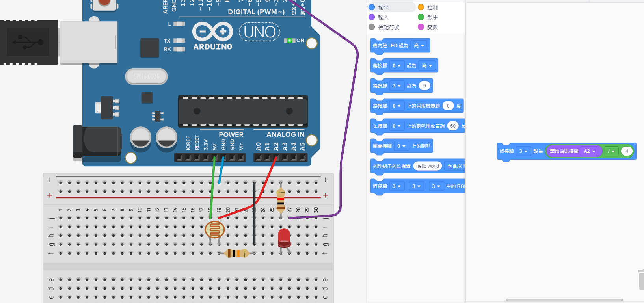Open the 高 dropdown in built-in LED block
This screenshot has width=644, height=303.
(x=419, y=46)
